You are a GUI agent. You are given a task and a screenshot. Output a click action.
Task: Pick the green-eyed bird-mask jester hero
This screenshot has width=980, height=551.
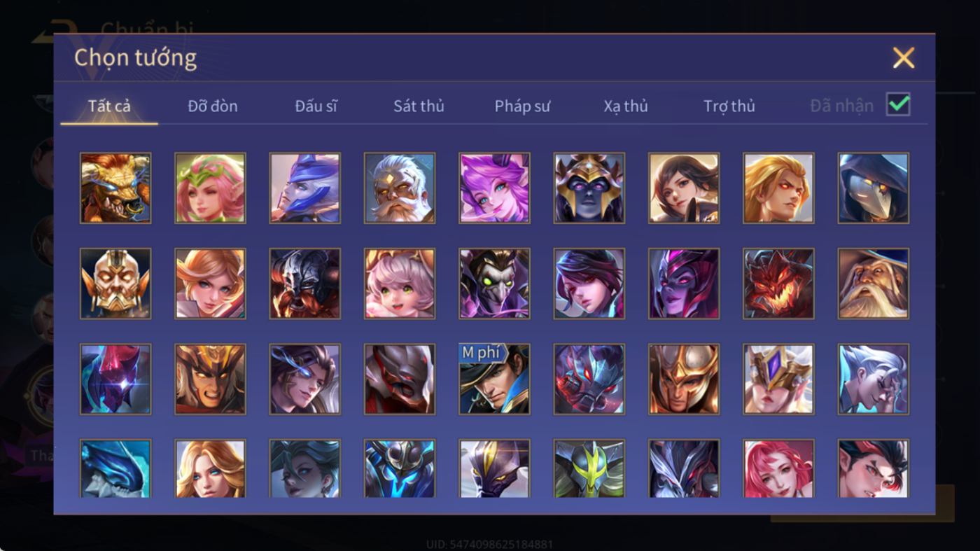click(x=494, y=284)
